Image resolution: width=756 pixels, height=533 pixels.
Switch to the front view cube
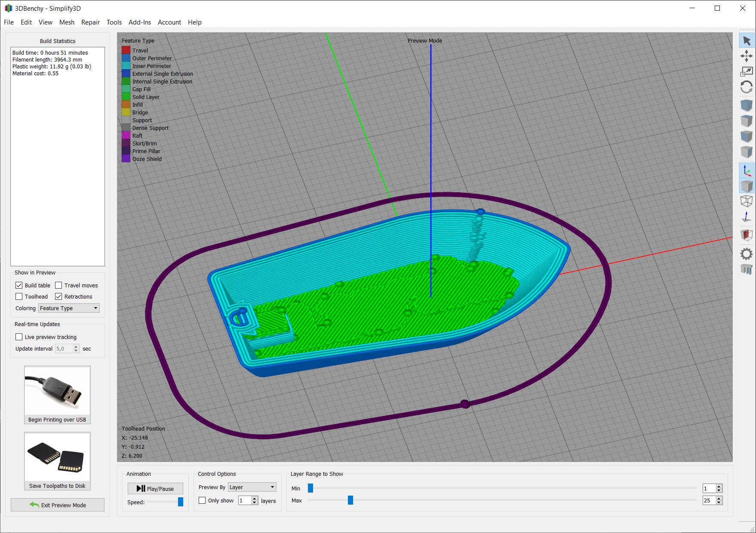pyautogui.click(x=746, y=136)
